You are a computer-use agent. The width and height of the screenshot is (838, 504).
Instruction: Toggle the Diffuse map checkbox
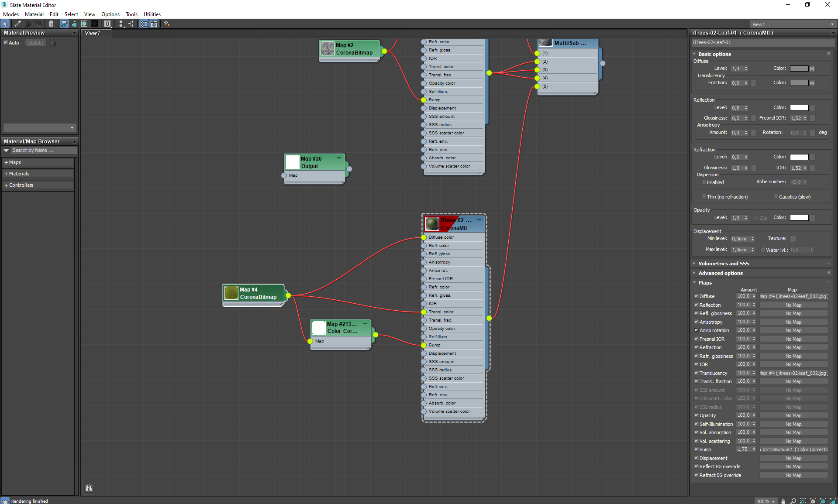click(x=697, y=296)
